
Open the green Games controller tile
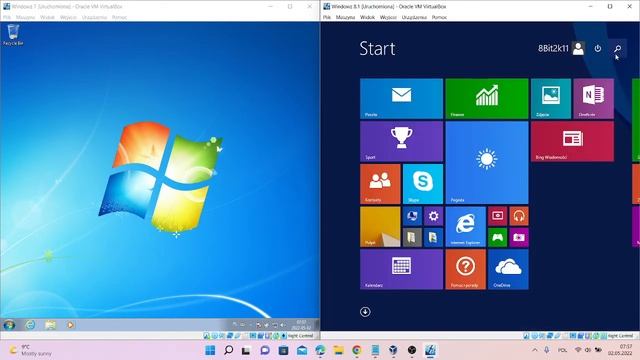tap(497, 237)
